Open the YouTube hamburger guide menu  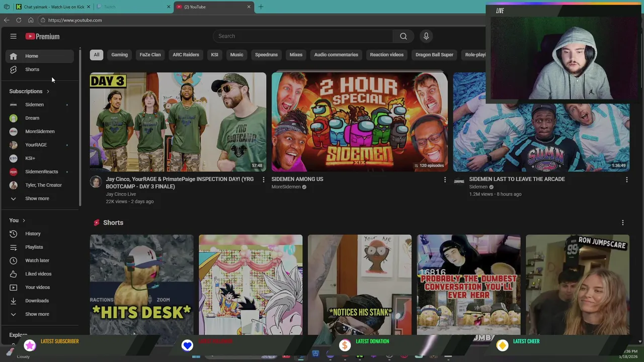[x=14, y=36]
